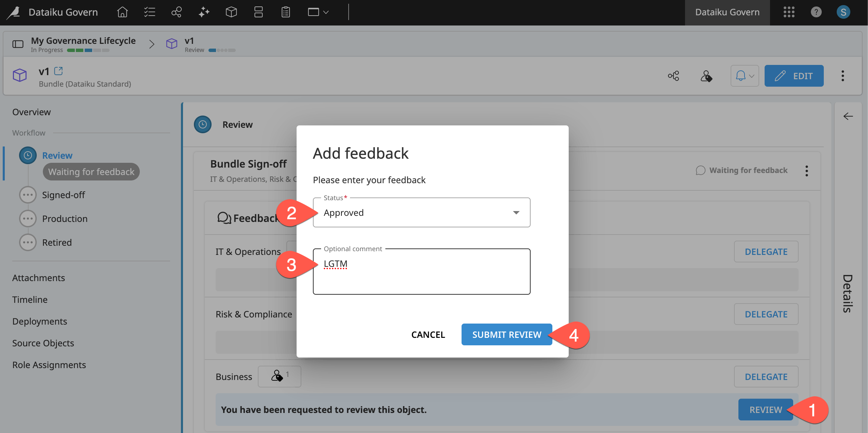
Task: Open the checklist tasks icon in top toolbar
Action: point(149,12)
